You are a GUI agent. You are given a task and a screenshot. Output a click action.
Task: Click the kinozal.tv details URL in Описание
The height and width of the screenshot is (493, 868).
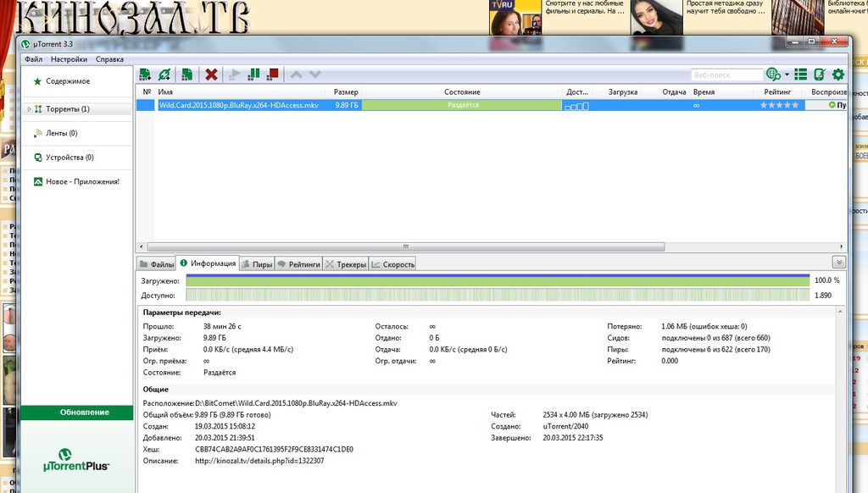259,461
